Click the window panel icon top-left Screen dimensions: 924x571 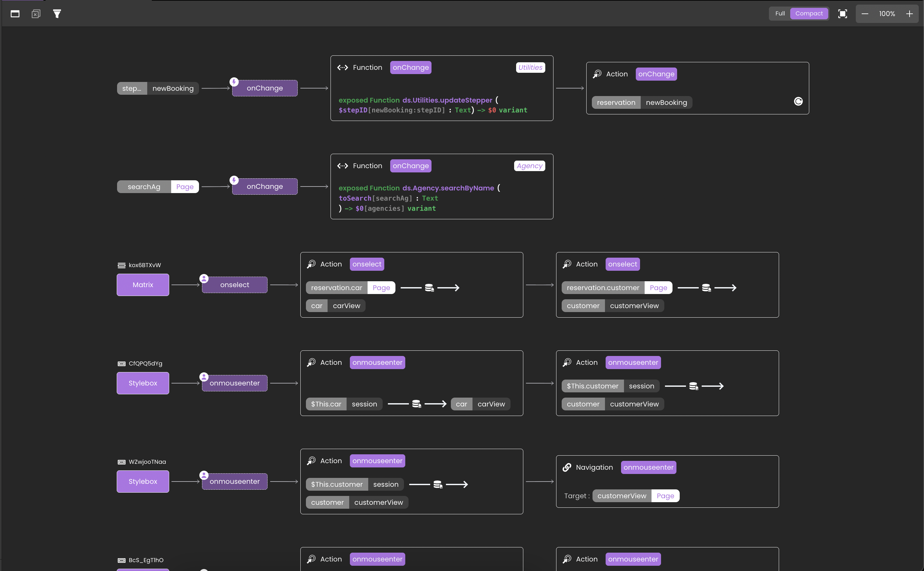(x=15, y=14)
